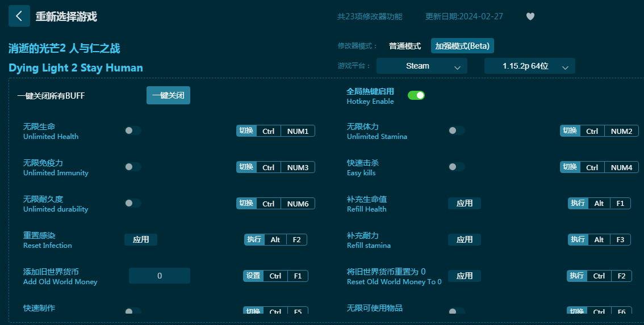
Task: Enable Unlimited Health toggle
Action: 133,130
